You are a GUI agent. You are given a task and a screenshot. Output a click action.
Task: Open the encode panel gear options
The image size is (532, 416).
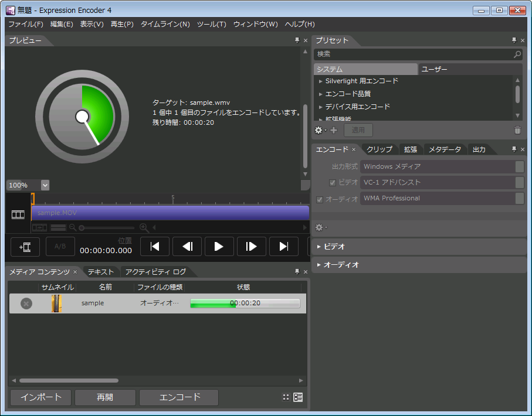pyautogui.click(x=321, y=227)
